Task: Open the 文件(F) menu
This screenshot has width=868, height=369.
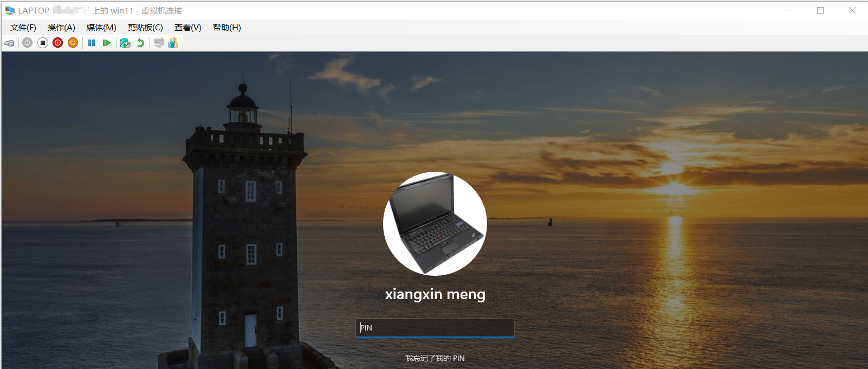Action: coord(23,28)
